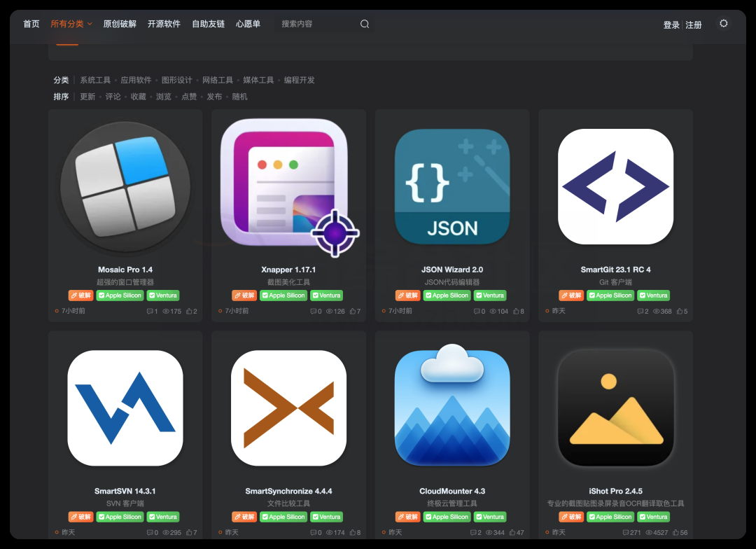Sort by 评论
The height and width of the screenshot is (549, 756).
pos(113,97)
